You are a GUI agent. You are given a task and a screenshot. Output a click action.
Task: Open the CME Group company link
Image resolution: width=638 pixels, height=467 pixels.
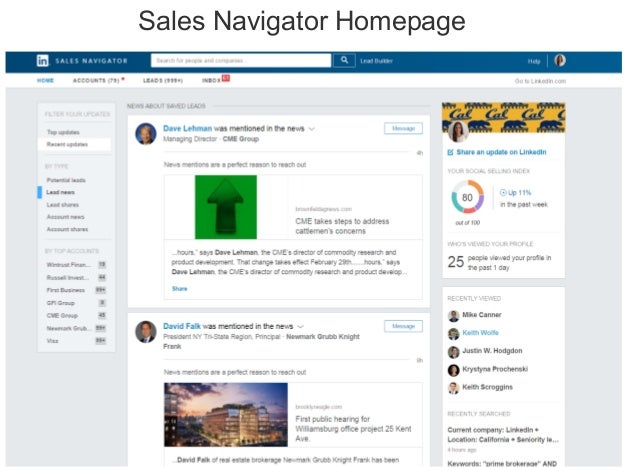240,139
